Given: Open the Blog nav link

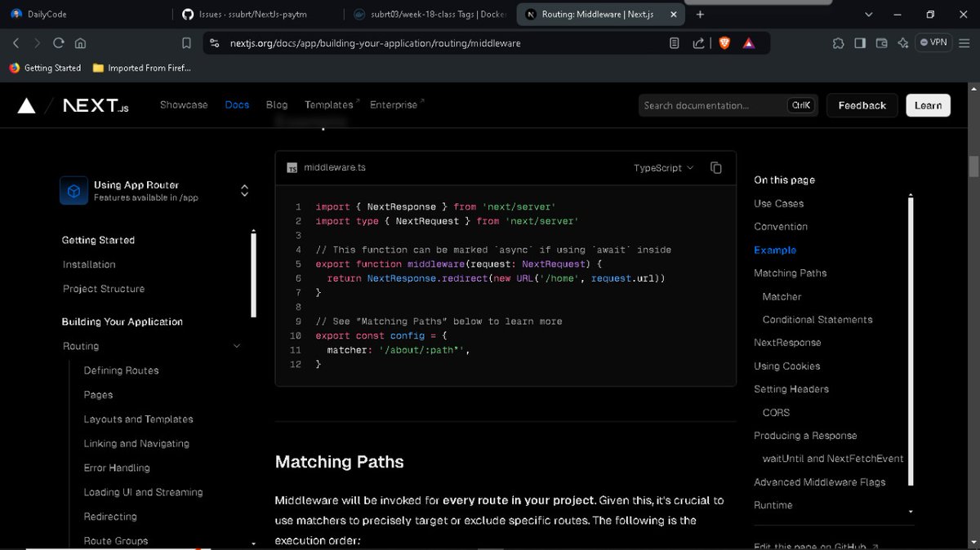Looking at the screenshot, I should (x=277, y=105).
